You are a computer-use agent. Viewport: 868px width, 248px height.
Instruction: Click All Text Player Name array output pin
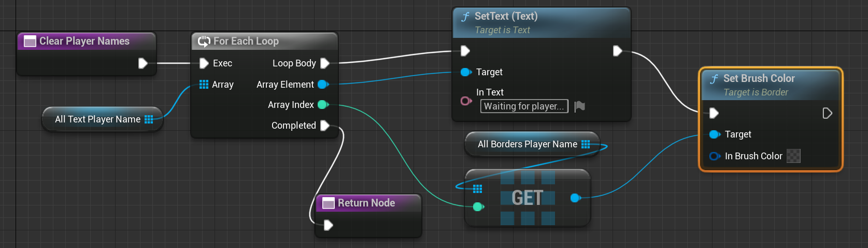click(149, 119)
